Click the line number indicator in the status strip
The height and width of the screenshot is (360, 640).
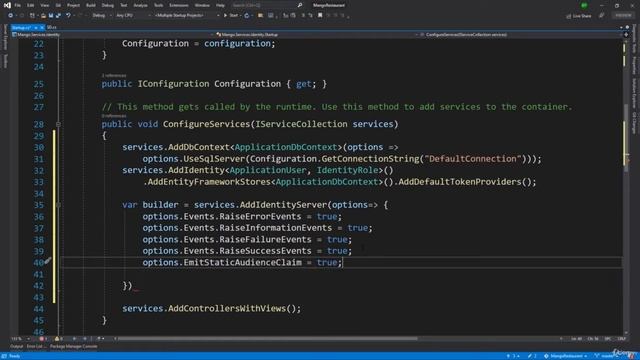(576, 339)
